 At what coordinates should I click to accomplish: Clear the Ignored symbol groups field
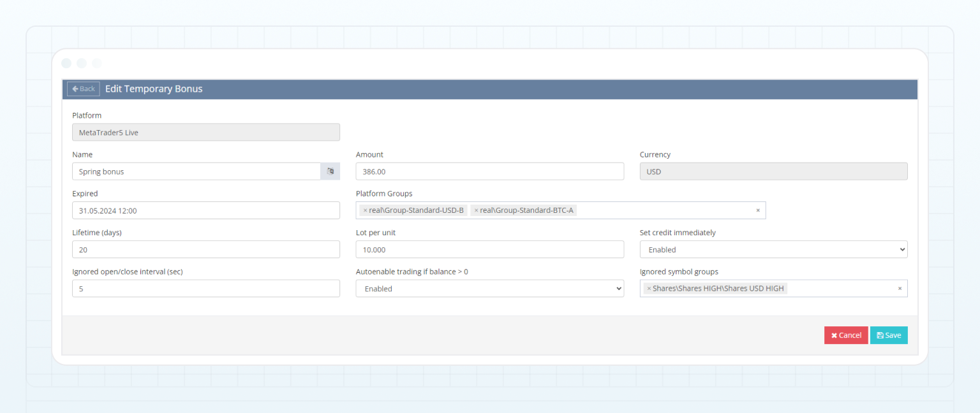click(900, 288)
